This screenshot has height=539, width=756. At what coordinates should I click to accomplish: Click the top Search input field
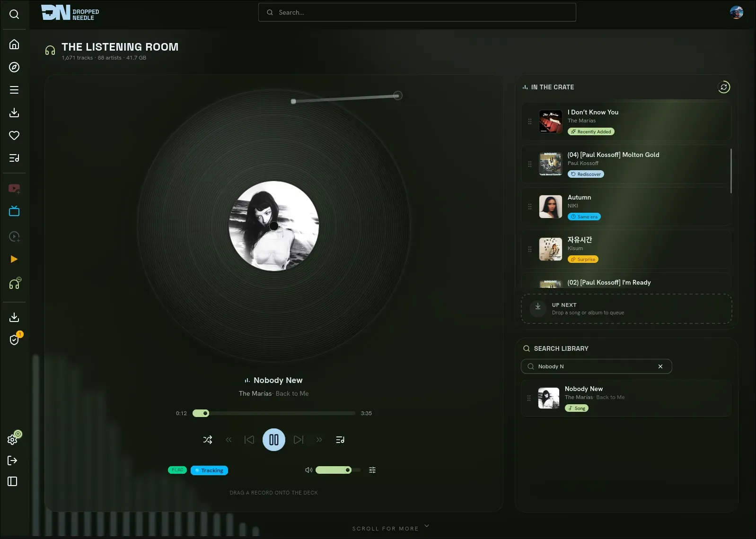pos(417,12)
